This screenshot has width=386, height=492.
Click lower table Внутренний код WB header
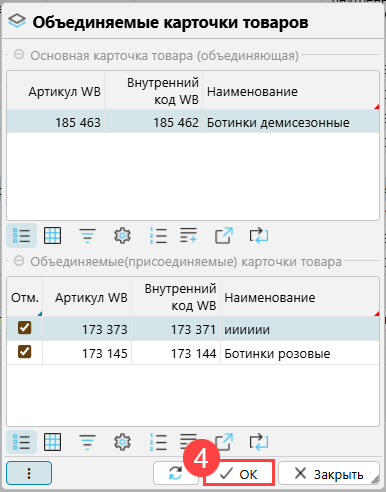176,297
